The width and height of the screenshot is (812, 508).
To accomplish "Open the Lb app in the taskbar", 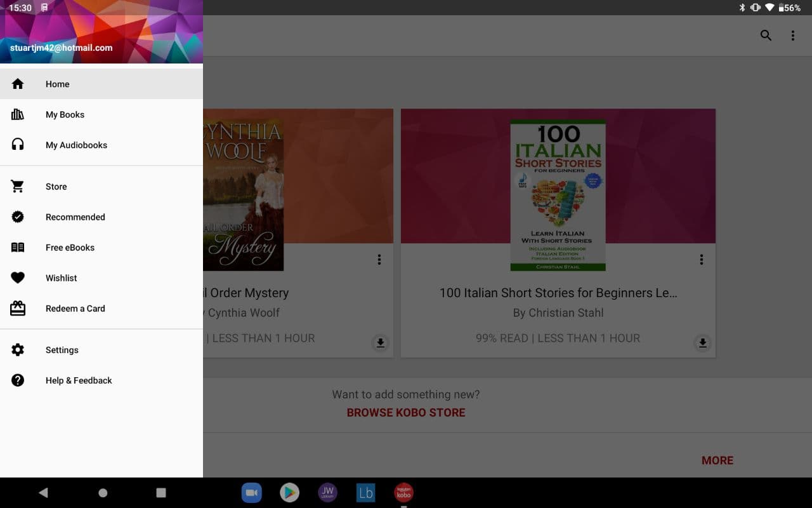I will (x=366, y=493).
